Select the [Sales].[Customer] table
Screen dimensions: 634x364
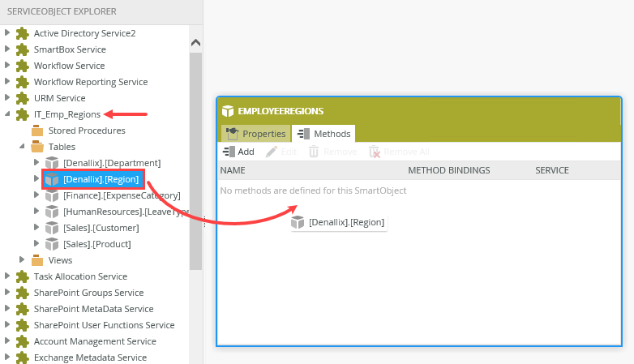click(x=101, y=228)
